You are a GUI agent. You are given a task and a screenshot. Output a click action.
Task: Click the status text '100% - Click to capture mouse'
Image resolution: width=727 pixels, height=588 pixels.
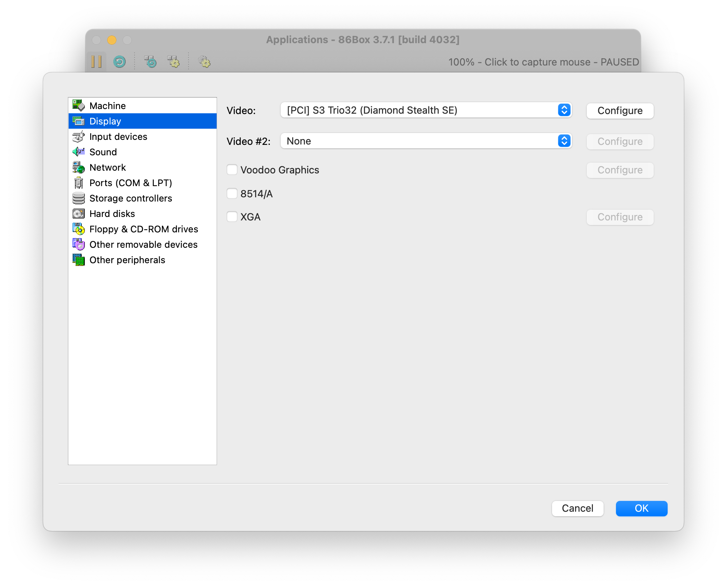click(519, 62)
